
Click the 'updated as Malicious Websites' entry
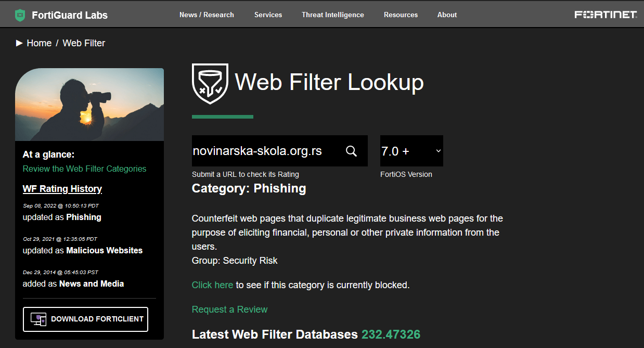click(83, 251)
